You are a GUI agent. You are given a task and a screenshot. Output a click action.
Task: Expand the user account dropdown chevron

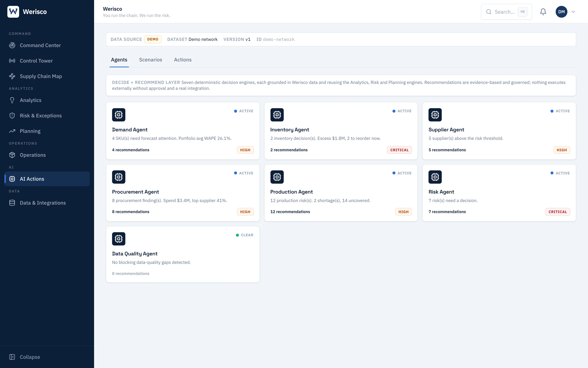point(573,12)
